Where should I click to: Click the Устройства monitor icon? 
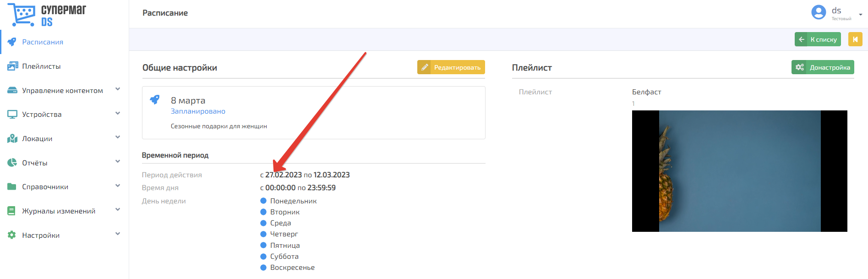tap(12, 114)
